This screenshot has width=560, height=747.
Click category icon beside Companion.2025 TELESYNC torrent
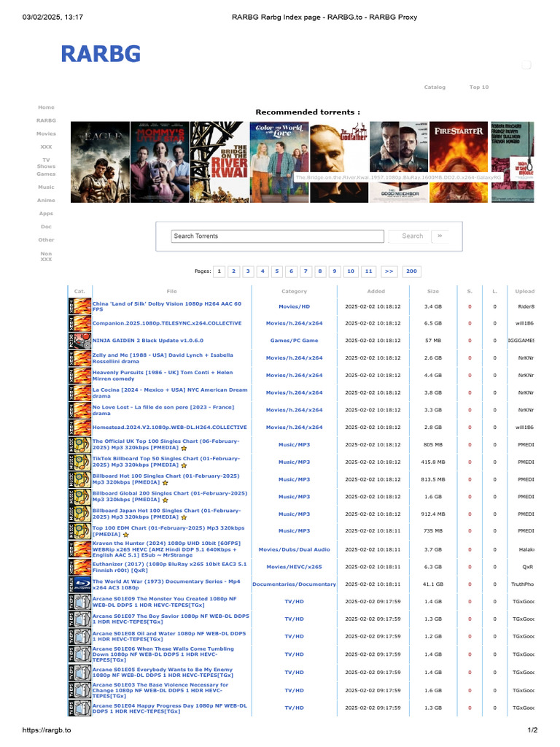[79, 323]
